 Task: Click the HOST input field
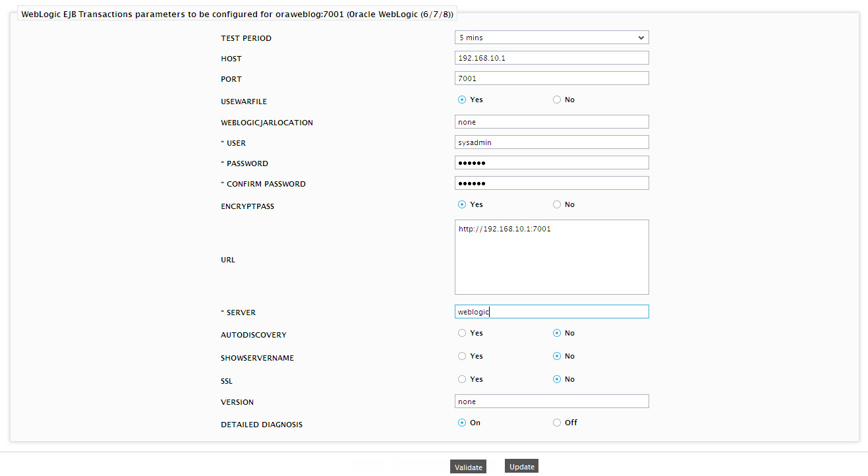point(552,58)
